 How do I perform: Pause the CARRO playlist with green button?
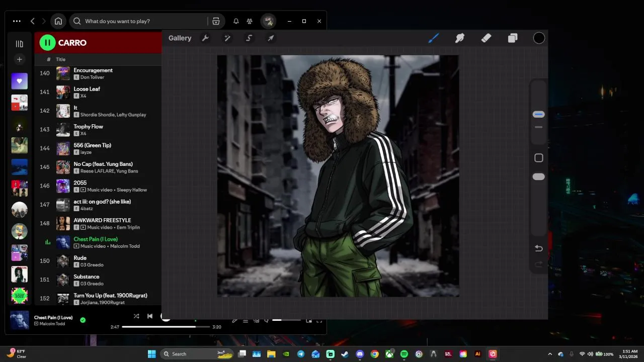(x=47, y=43)
